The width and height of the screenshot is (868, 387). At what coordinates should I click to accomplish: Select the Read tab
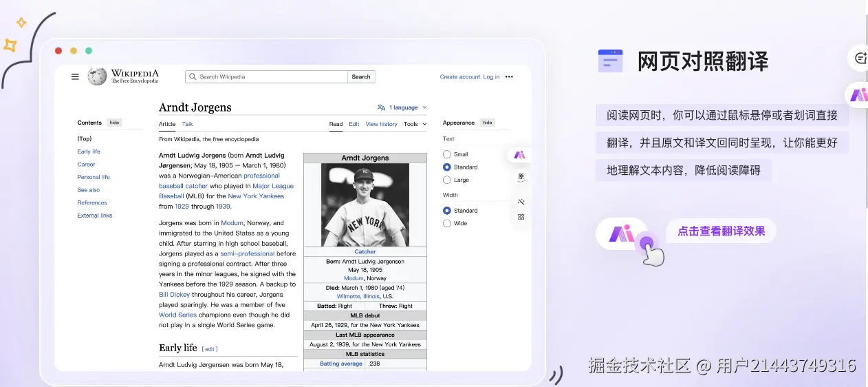pyautogui.click(x=336, y=125)
